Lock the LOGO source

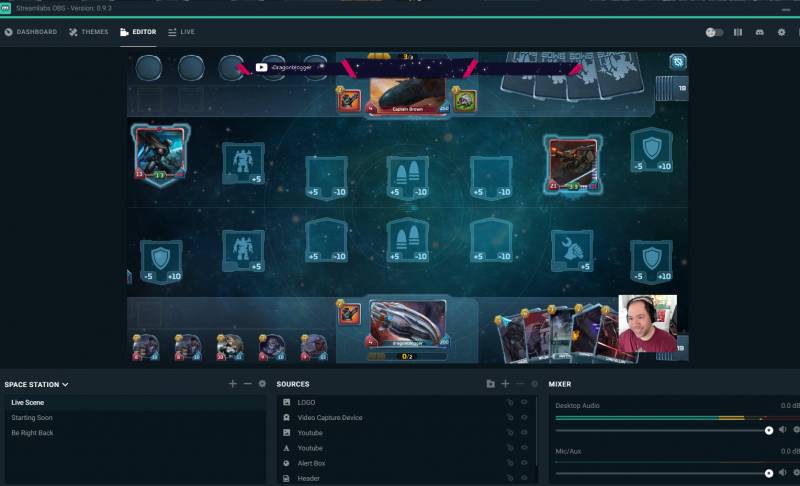coord(510,402)
